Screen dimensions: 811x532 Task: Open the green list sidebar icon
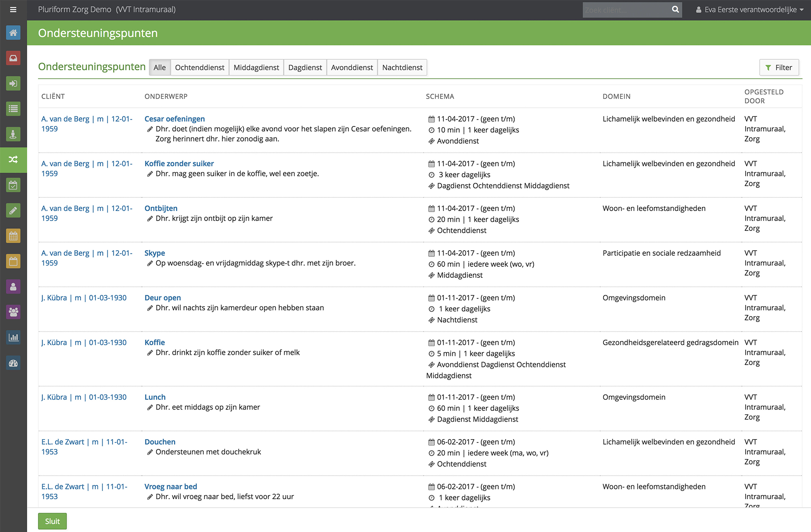(x=13, y=109)
